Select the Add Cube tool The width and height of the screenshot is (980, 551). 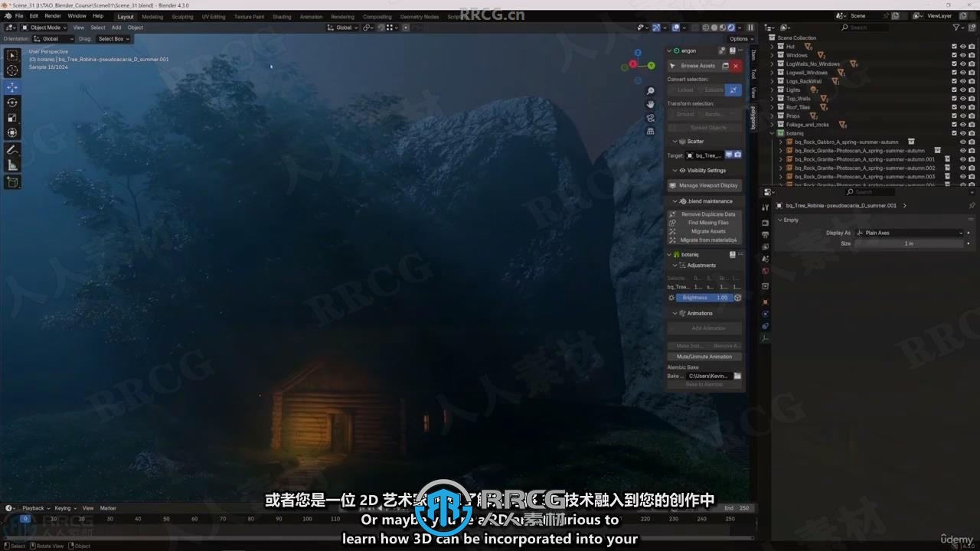pyautogui.click(x=12, y=182)
